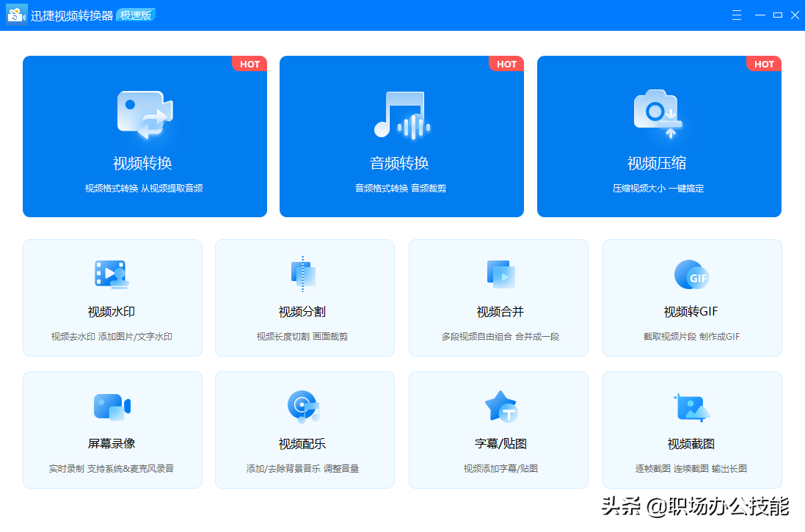Screen dimensions: 805x532
Task: Select the 视频合并 merge icon
Action: coord(500,274)
